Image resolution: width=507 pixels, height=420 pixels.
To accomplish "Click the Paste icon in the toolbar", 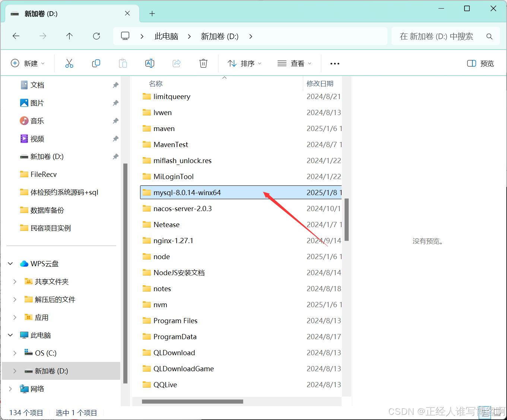I will [x=123, y=63].
